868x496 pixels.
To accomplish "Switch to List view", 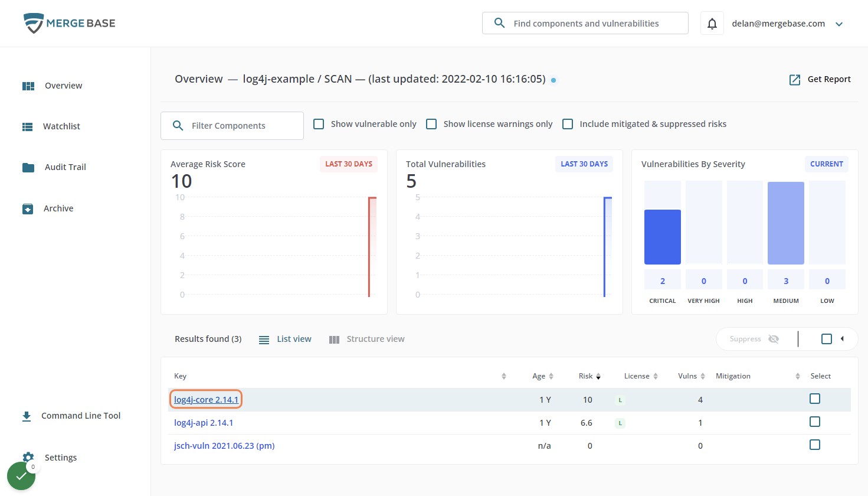I will click(x=285, y=339).
